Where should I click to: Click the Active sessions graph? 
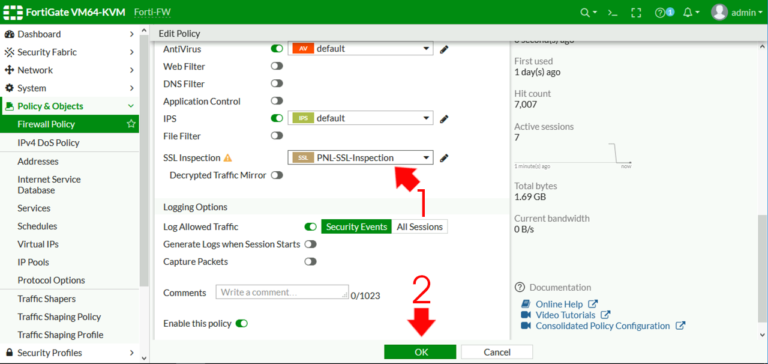pos(573,153)
